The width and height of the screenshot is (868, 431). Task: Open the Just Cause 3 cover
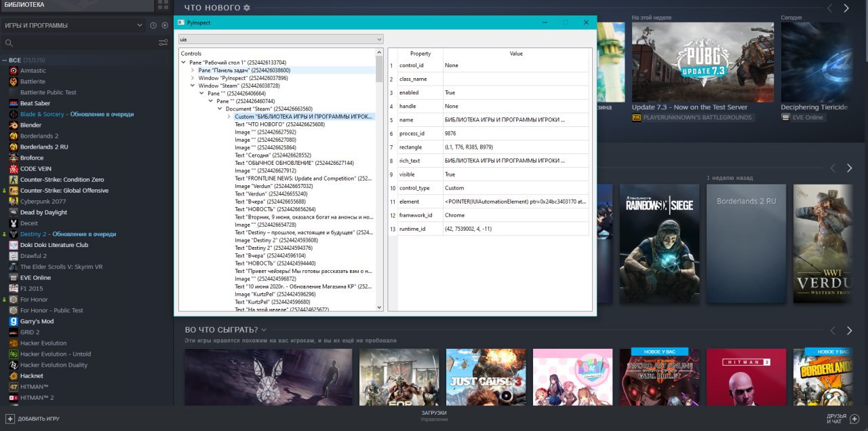(486, 377)
